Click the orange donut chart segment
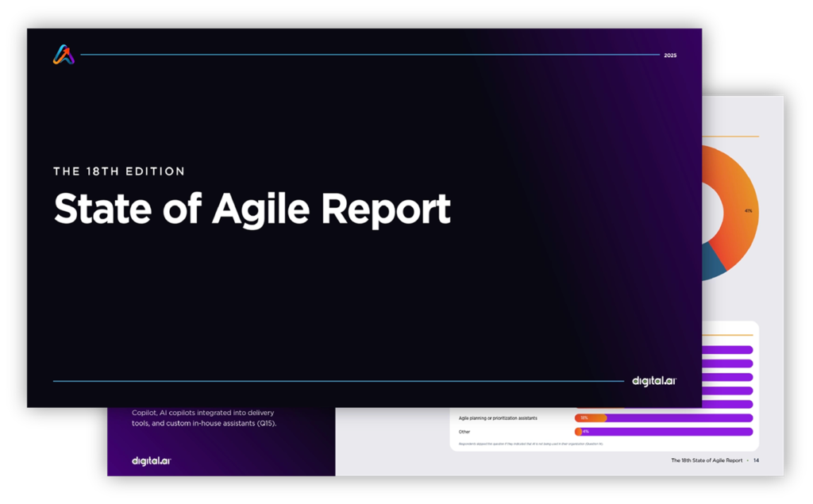This screenshot has height=504, width=813. 734,206
